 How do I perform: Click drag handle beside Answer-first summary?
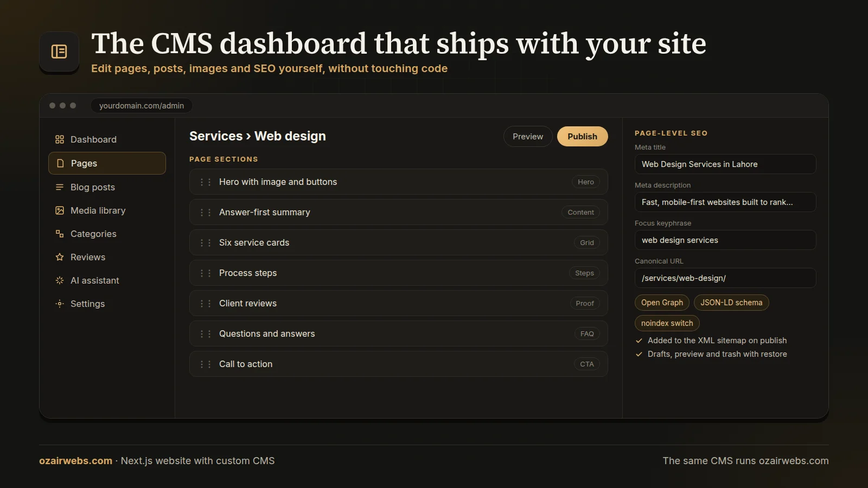206,213
